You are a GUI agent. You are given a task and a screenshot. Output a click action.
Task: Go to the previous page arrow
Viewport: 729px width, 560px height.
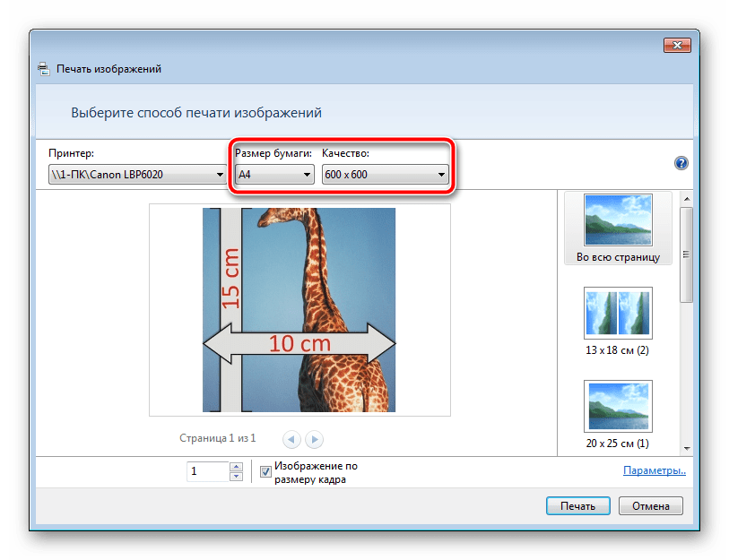tap(291, 439)
